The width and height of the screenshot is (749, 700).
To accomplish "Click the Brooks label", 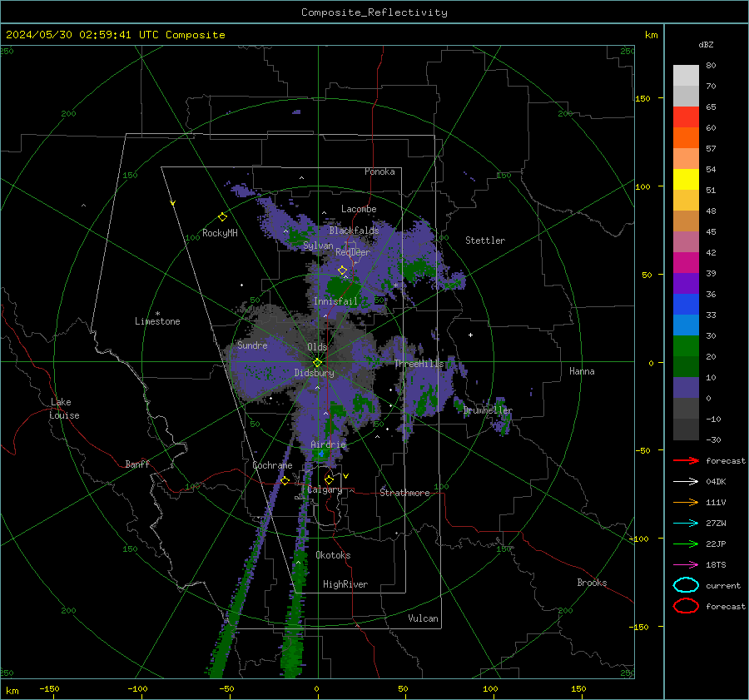I will (x=592, y=583).
